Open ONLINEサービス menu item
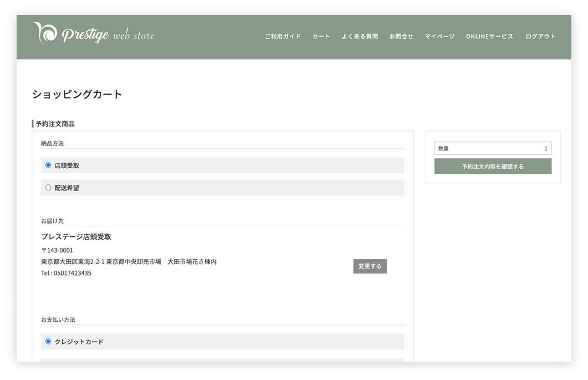The image size is (588, 380). [x=489, y=37]
